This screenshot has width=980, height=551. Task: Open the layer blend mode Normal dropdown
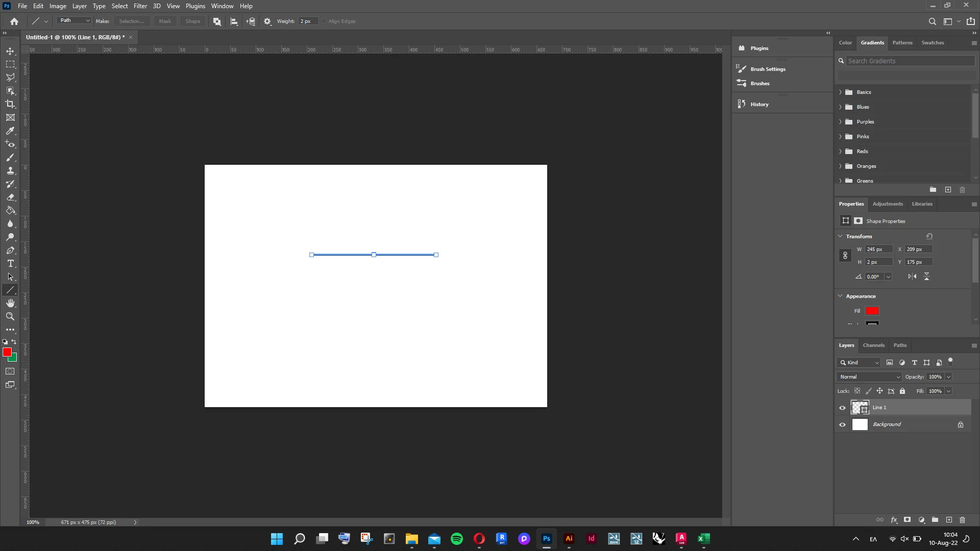point(869,377)
